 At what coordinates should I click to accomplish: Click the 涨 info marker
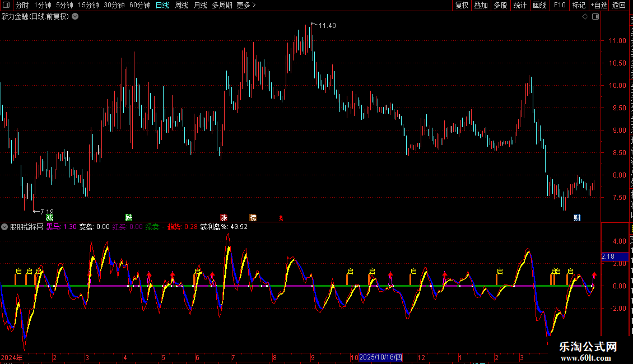click(224, 217)
